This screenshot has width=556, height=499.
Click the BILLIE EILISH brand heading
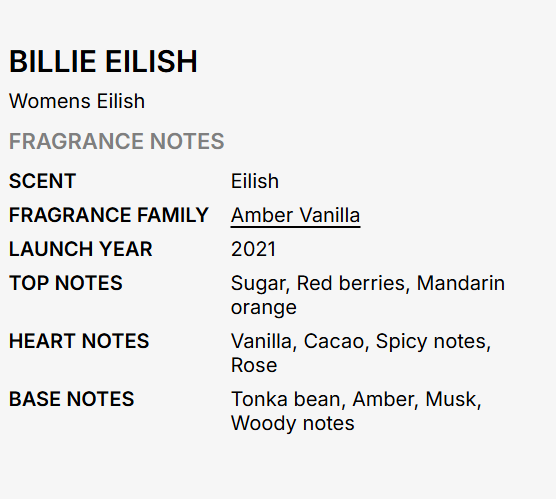click(103, 62)
